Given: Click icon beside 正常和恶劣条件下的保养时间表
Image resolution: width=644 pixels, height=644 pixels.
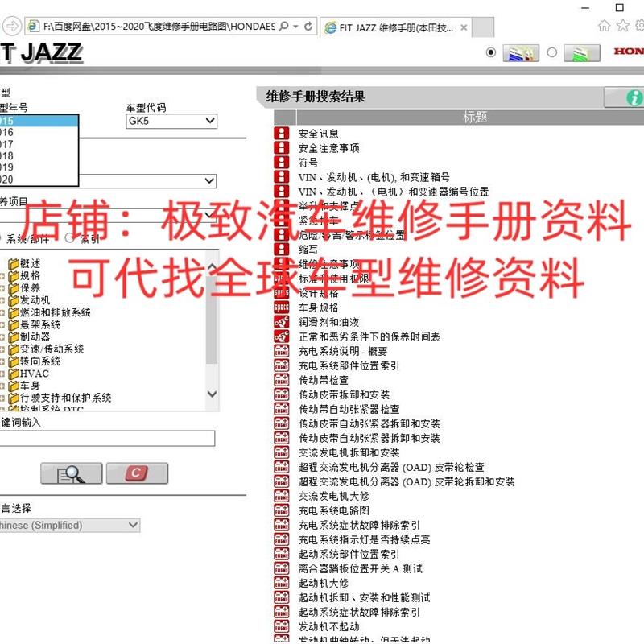Looking at the screenshot, I should point(281,336).
